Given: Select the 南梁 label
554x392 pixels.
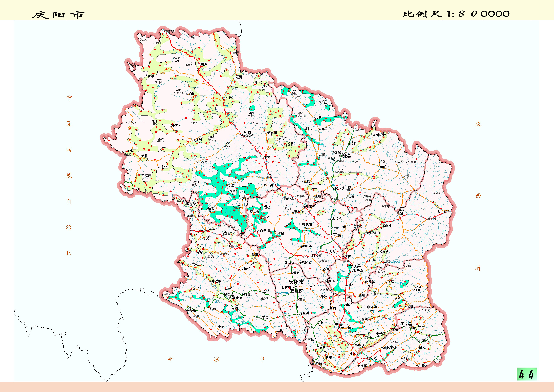Looking at the screenshot, I should [x=400, y=162].
